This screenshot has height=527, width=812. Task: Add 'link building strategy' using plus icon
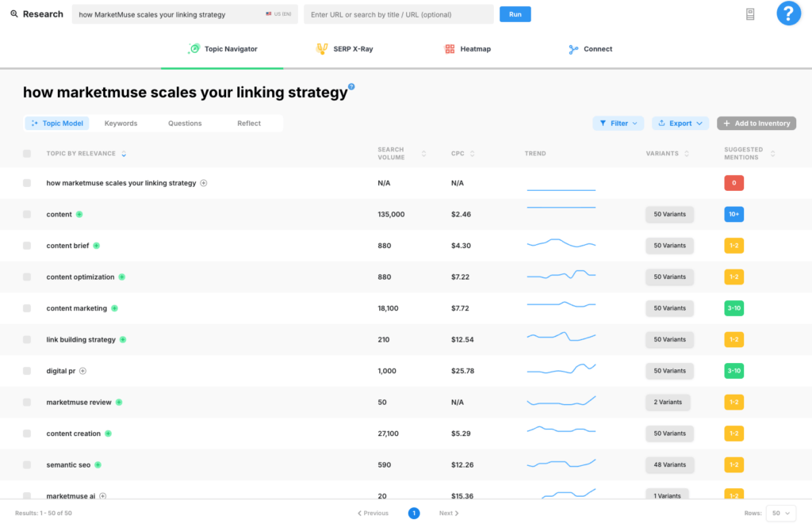click(x=123, y=340)
